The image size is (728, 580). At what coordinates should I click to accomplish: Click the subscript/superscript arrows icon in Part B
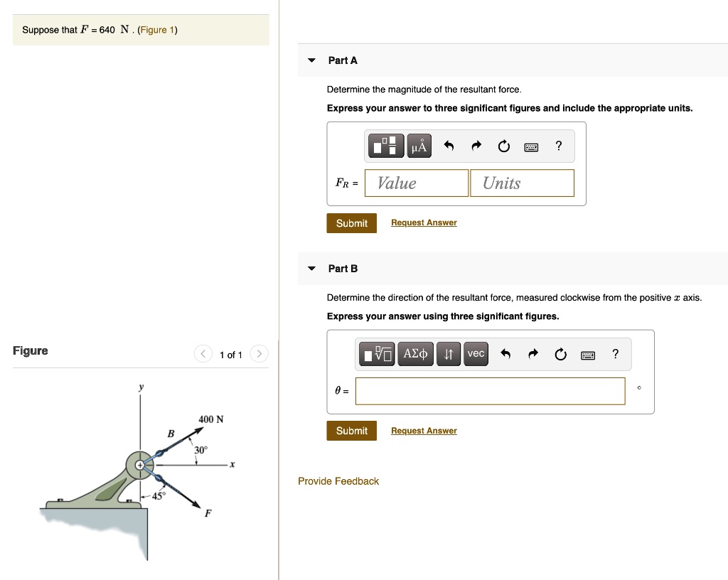click(449, 353)
